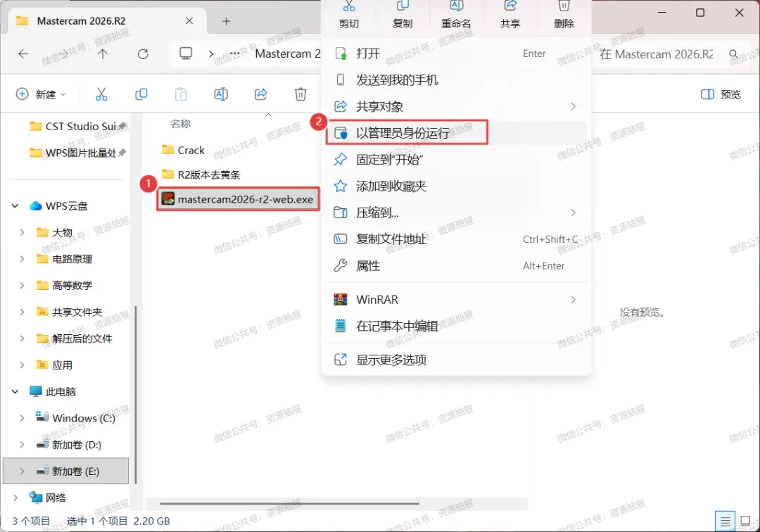Collapse the 此电脑 tree node

15,391
